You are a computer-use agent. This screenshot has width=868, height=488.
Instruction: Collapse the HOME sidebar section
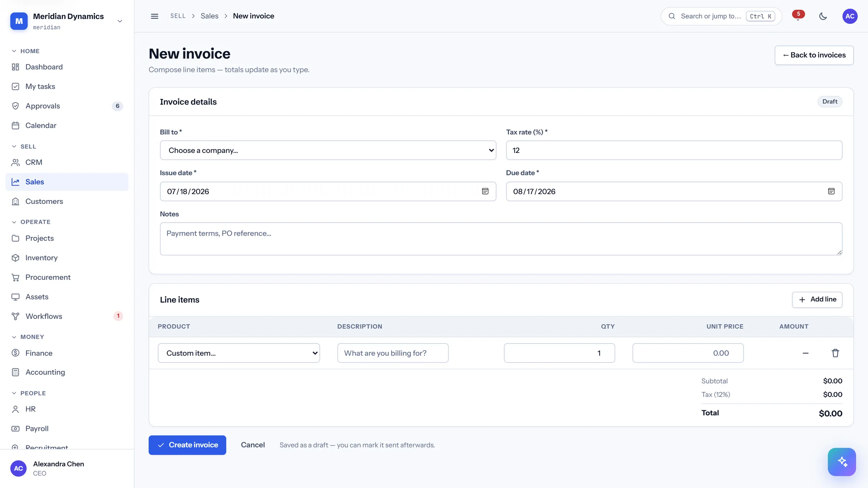25,51
